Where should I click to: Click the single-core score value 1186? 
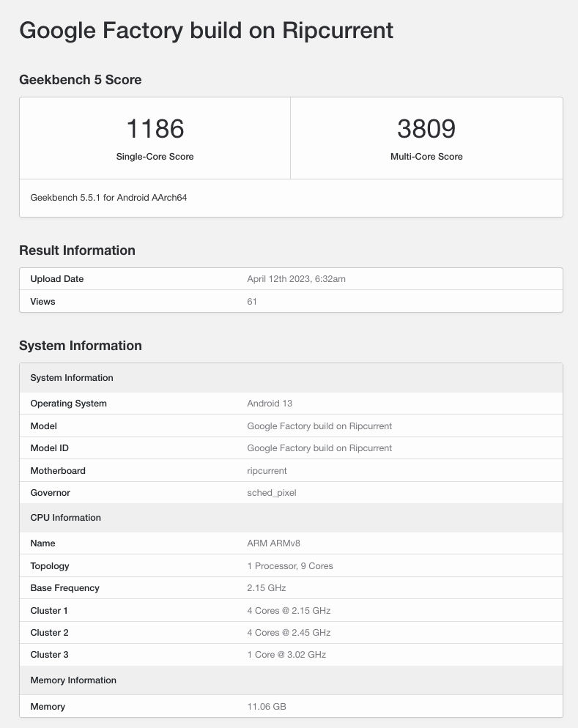pyautogui.click(x=155, y=129)
